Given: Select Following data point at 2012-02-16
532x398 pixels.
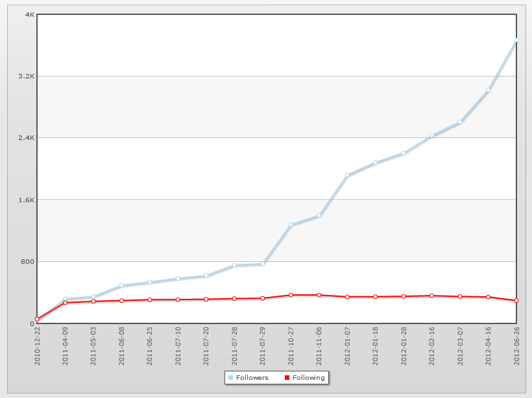Looking at the screenshot, I should 432,296.
